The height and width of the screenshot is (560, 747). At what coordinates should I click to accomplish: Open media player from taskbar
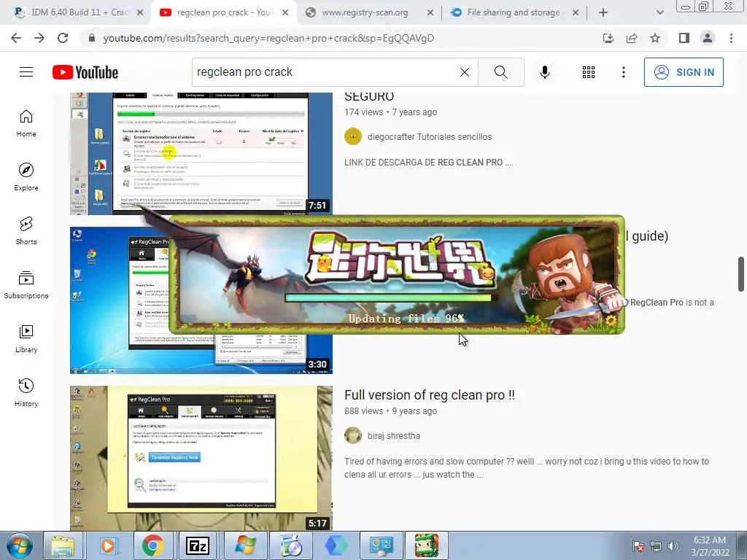click(x=108, y=545)
